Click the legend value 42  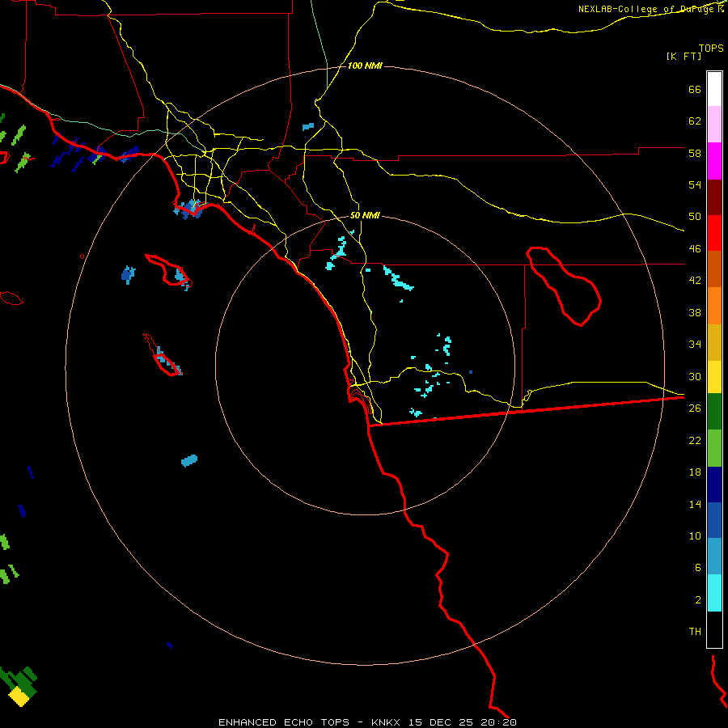click(695, 281)
